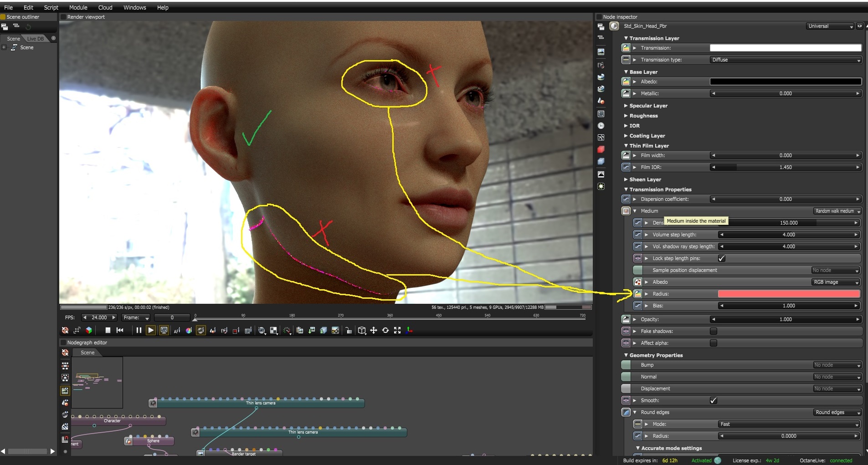Image resolution: width=868 pixels, height=465 pixels.
Task: Click the red cube icon in inspector sidebar
Action: click(x=601, y=149)
